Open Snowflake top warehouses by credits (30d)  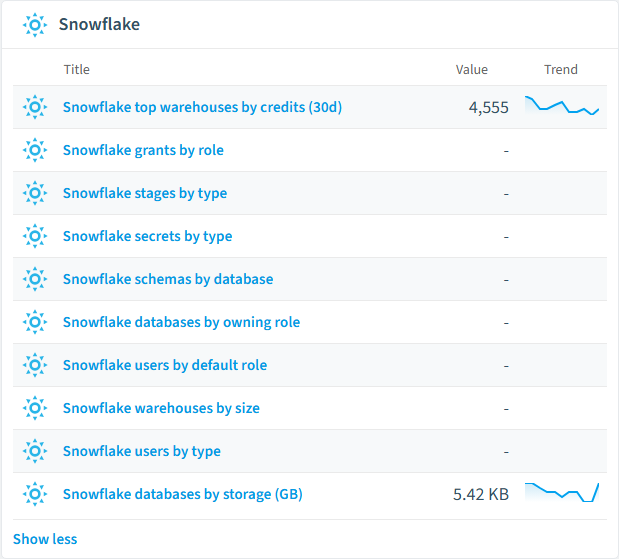(x=202, y=107)
